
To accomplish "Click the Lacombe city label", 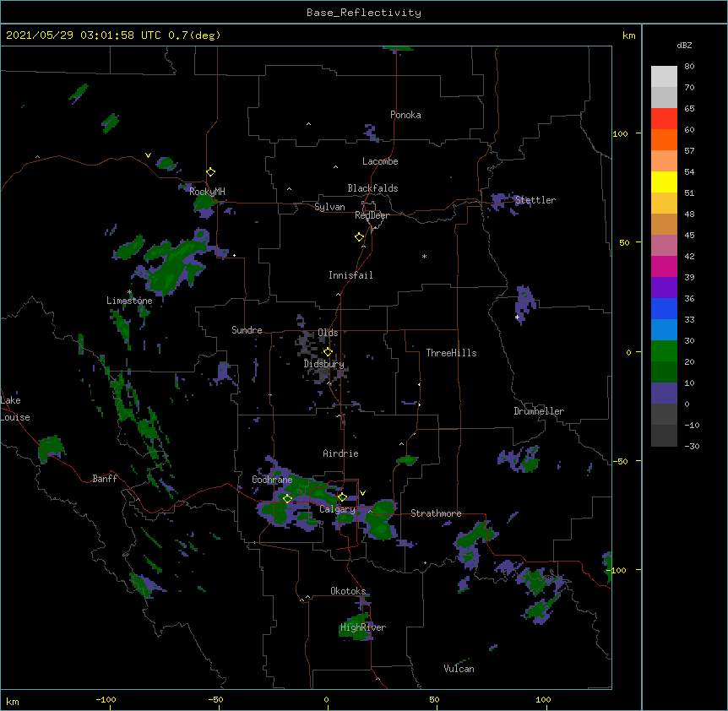I will pos(380,161).
